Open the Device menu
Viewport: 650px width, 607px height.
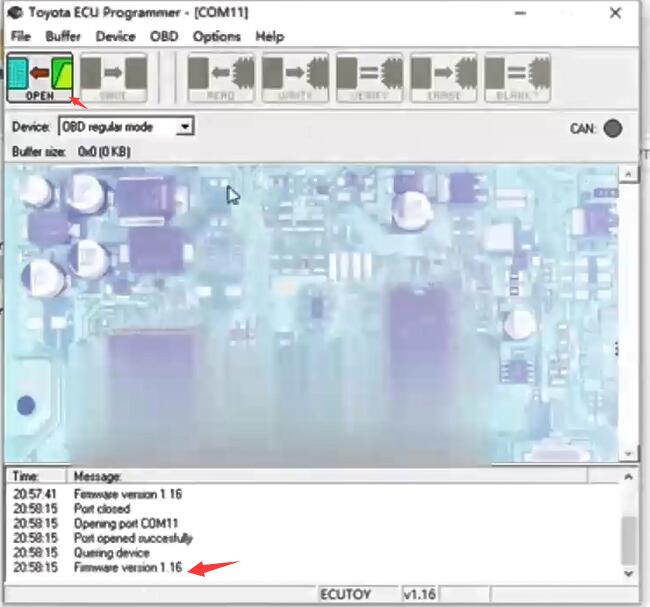[x=115, y=36]
